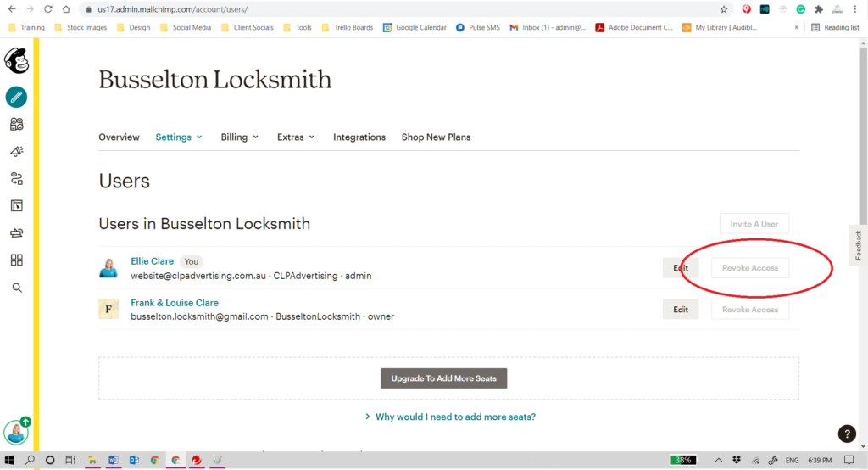
Task: Edit the Ellie Clare user
Action: [x=681, y=268]
